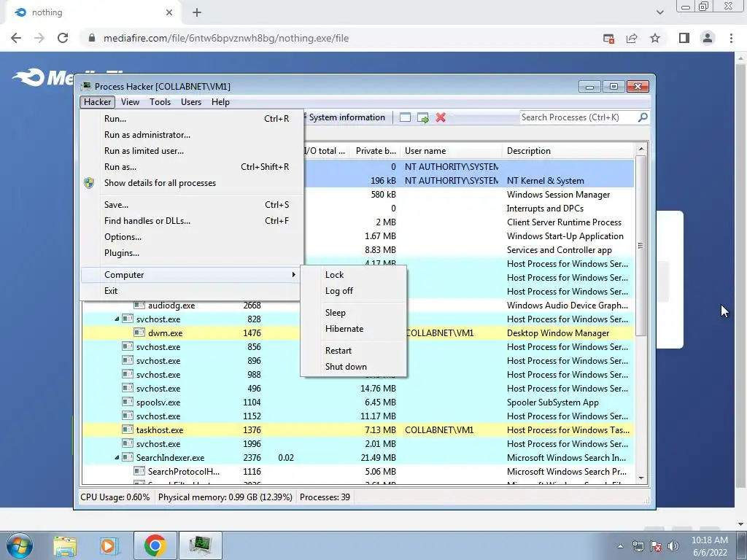Collapse svchost.exe 828 tree node
This screenshot has height=560, width=747.
pyautogui.click(x=117, y=319)
